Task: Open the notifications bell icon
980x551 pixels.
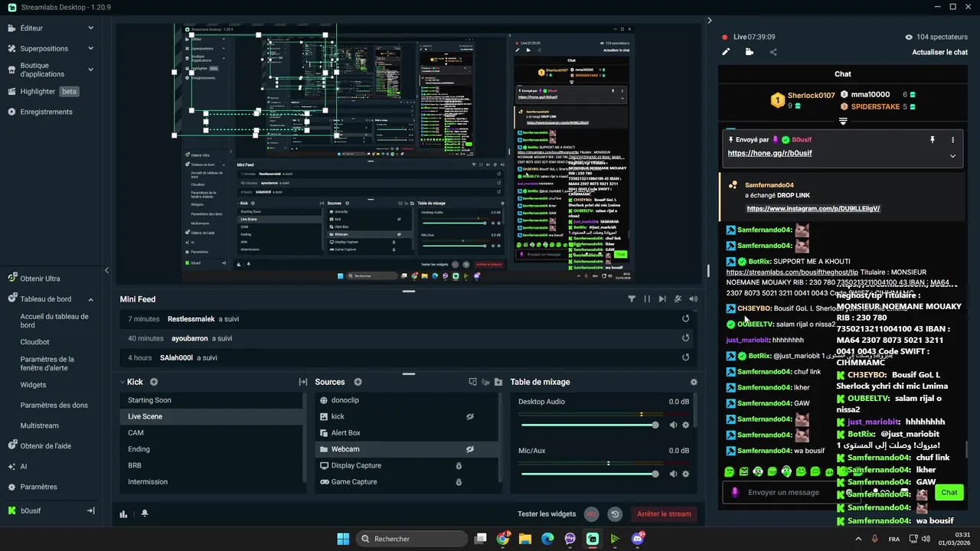Action: [x=145, y=514]
